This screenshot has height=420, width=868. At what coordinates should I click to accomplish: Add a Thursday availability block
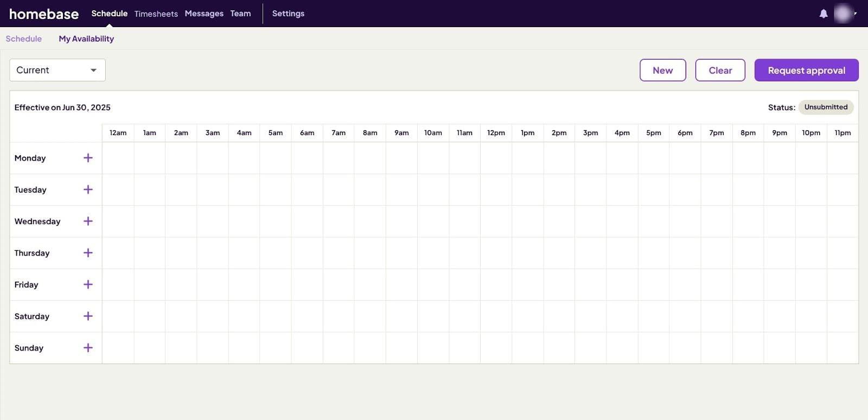[x=88, y=253]
